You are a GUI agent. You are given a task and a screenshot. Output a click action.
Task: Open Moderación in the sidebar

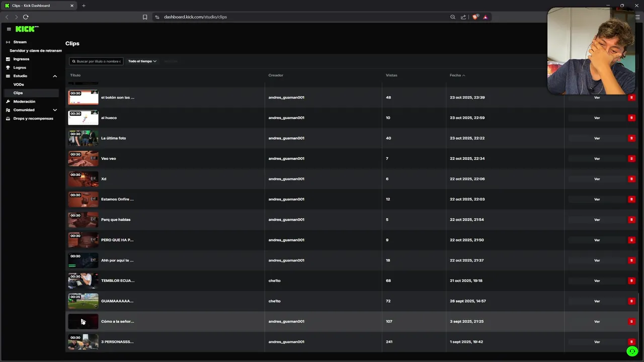[x=24, y=102]
